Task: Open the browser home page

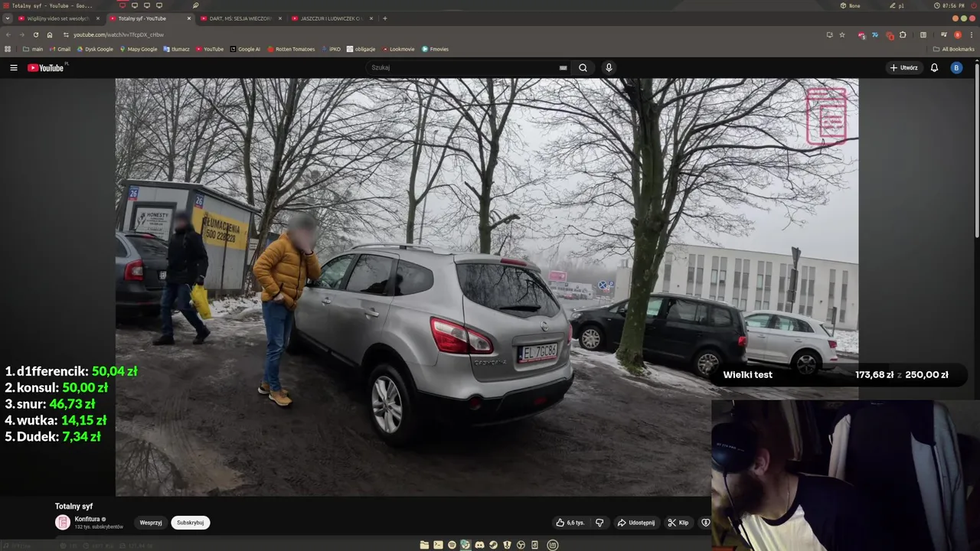Action: pyautogui.click(x=50, y=34)
